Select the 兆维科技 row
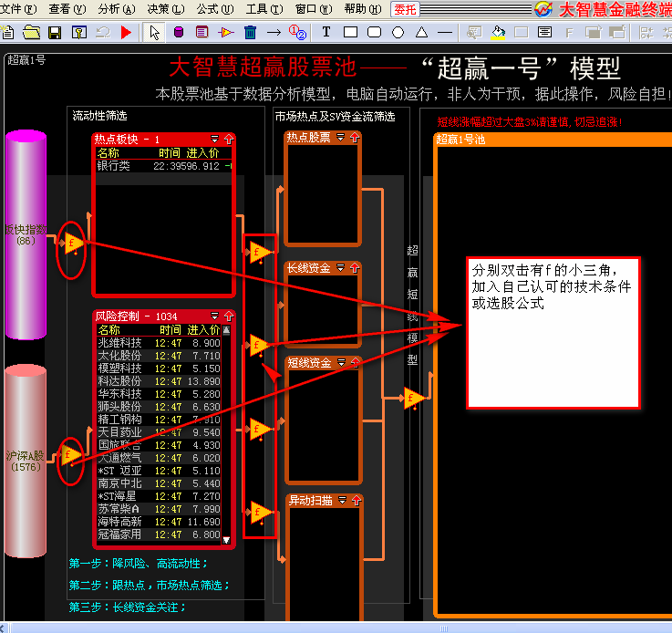 coord(159,343)
